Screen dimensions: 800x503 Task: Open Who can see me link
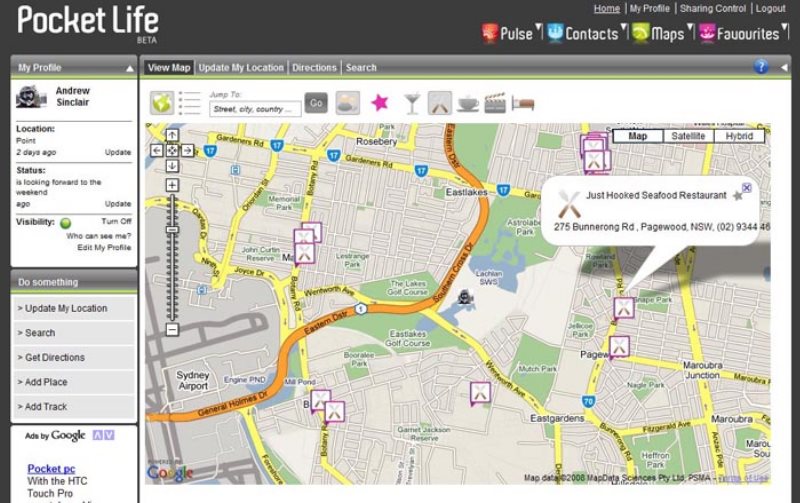coord(98,236)
